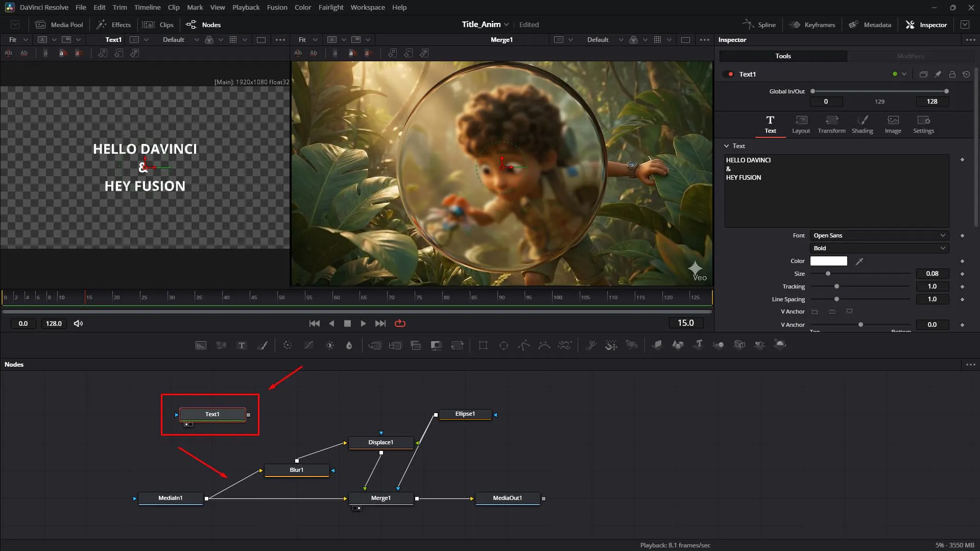
Task: Open the Keyframes panel
Action: click(812, 25)
